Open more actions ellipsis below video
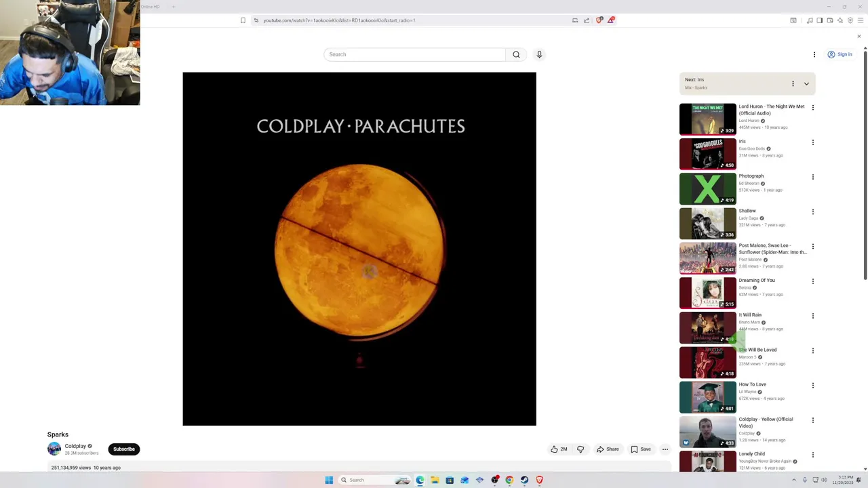 [665, 449]
